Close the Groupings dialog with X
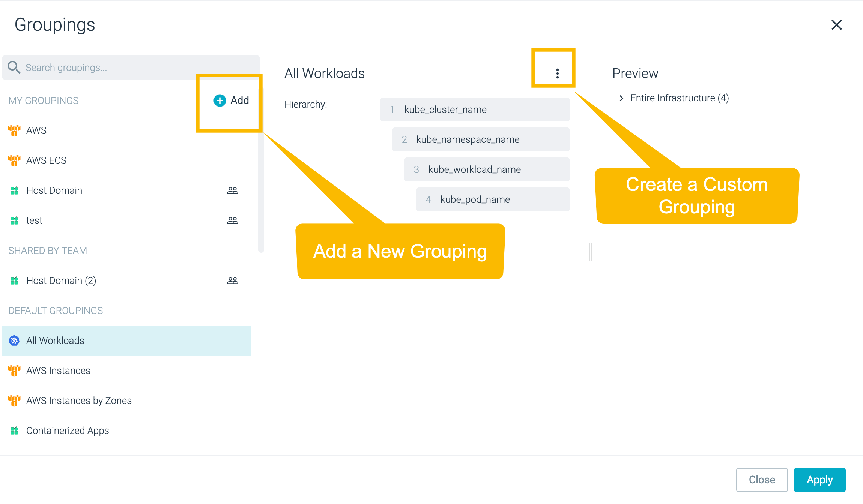Image resolution: width=863 pixels, height=504 pixels. coord(836,25)
